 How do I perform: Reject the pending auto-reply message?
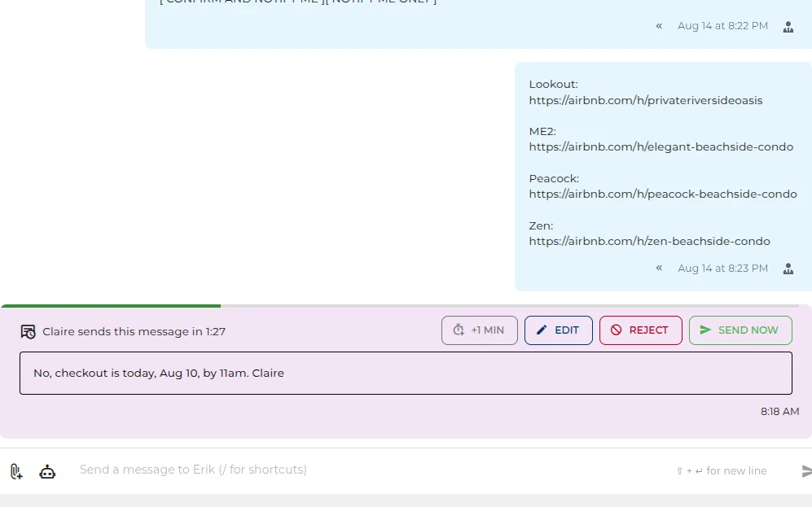click(641, 330)
